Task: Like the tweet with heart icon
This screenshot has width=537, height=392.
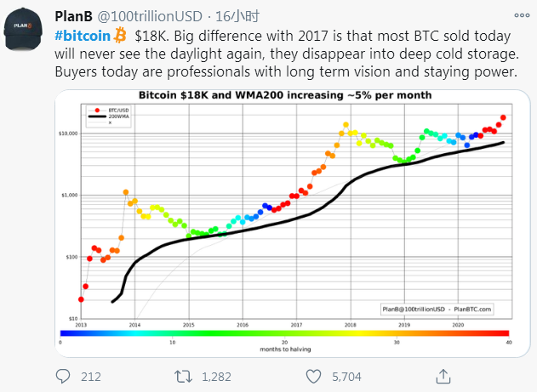Action: 313,376
